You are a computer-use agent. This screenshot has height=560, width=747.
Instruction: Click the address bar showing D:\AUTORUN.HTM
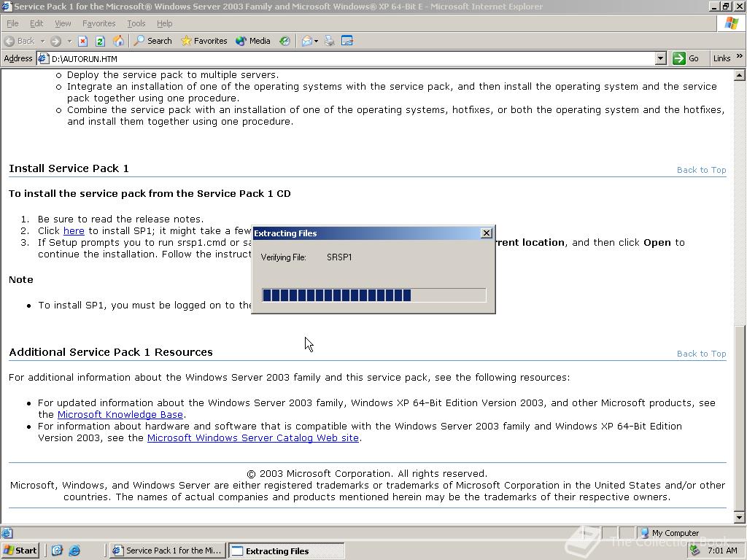pos(352,58)
